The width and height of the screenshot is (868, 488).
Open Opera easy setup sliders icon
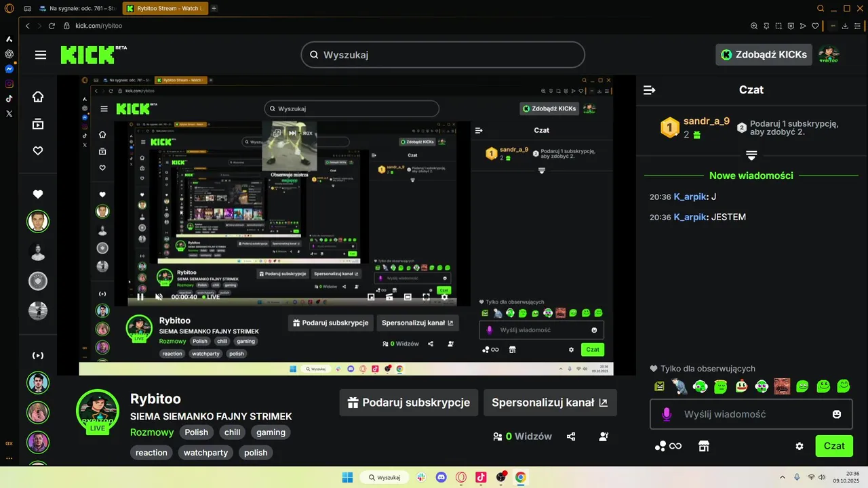[858, 26]
